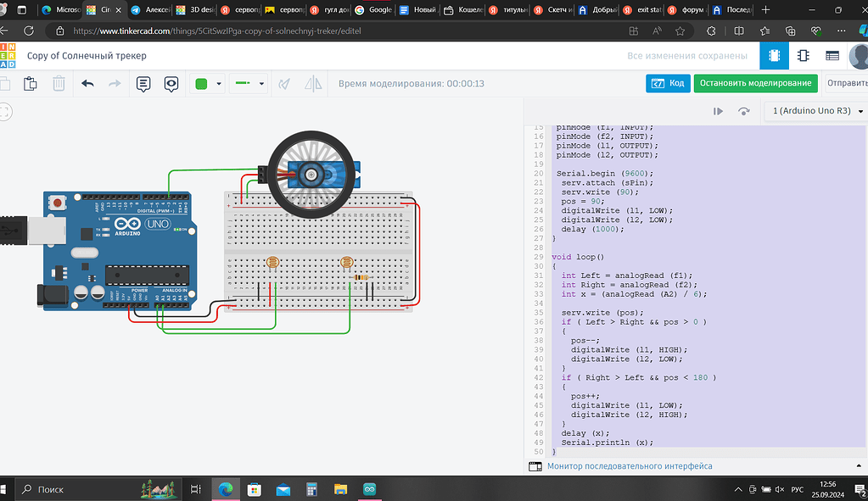Switch to the Алексей Telegram tab
868x501 pixels.
[x=150, y=10]
